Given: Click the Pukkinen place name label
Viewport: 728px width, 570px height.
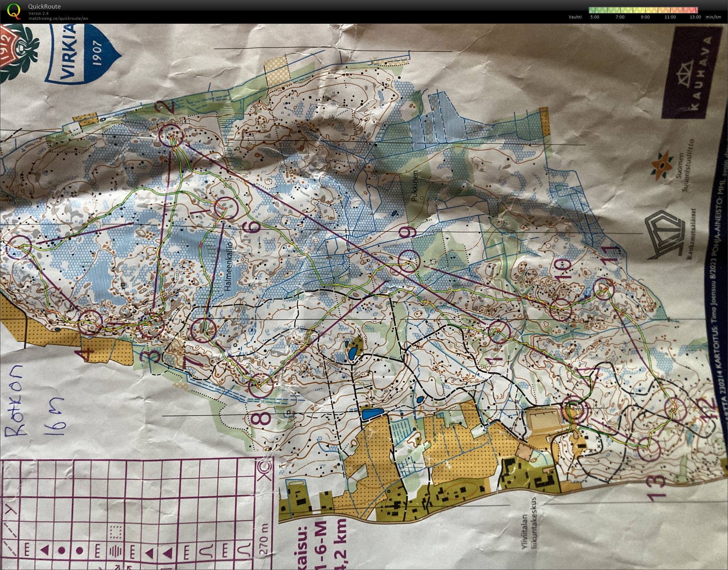Looking at the screenshot, I should [x=415, y=186].
